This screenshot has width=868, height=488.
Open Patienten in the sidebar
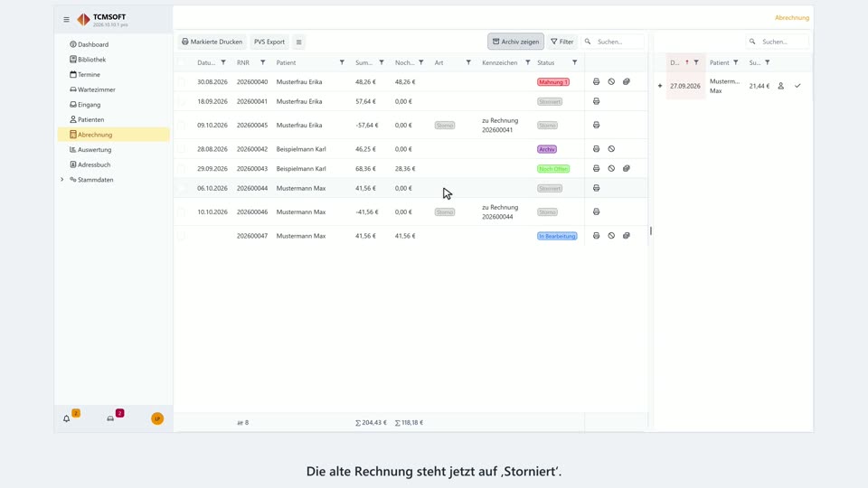(114, 119)
